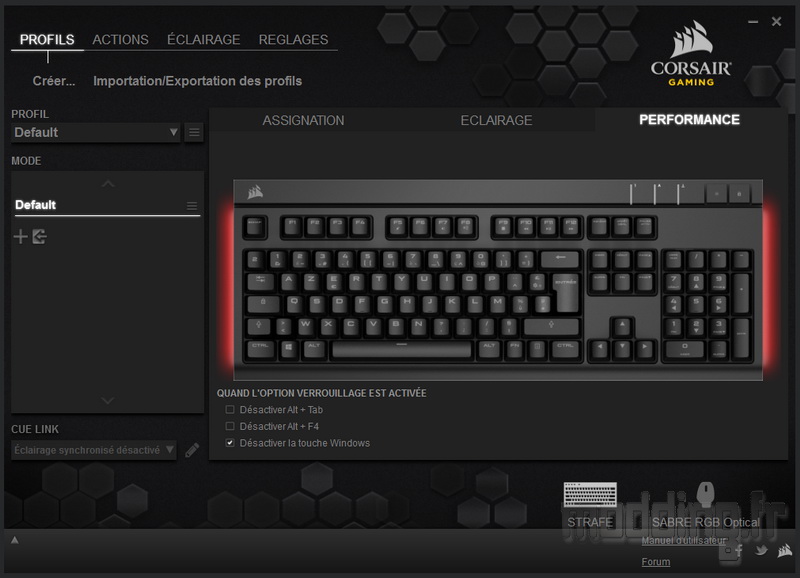This screenshot has width=800, height=578.
Task: Open the Default profile dropdown
Action: click(x=96, y=133)
